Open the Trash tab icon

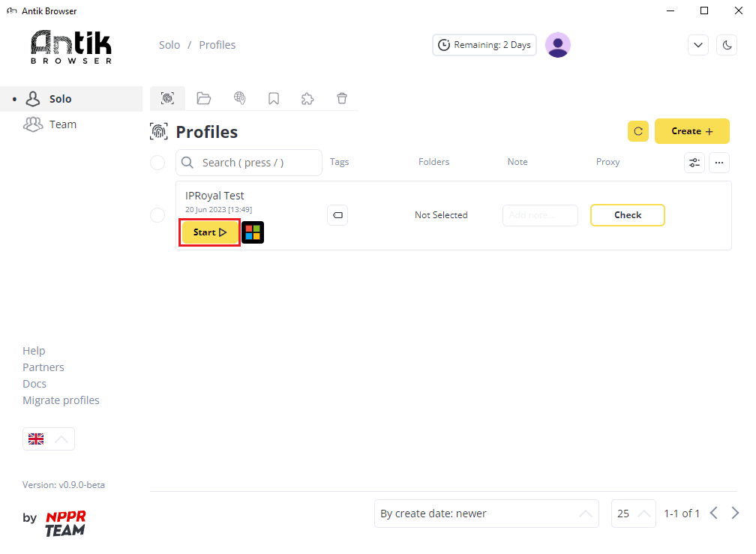342,99
